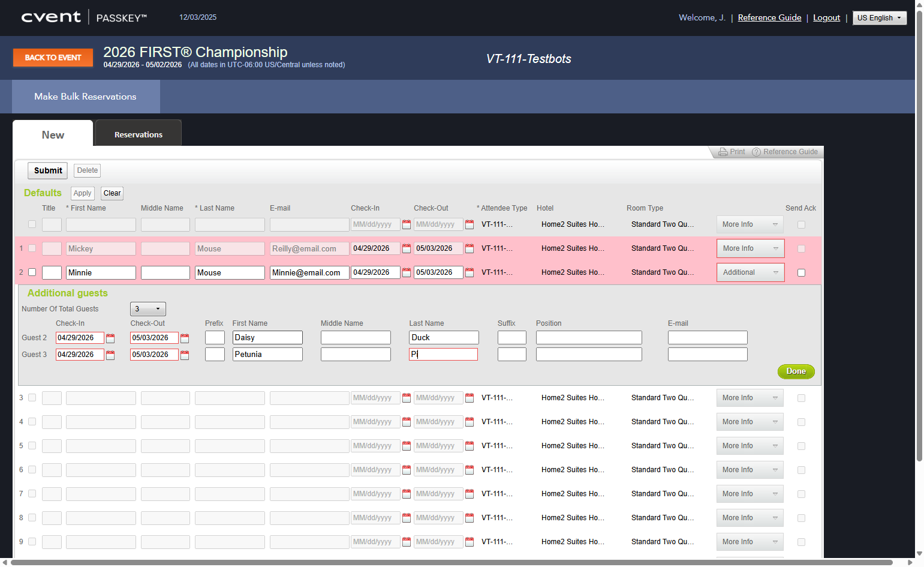Open Make Bulk Reservations tab
This screenshot has width=924, height=567.
[86, 97]
